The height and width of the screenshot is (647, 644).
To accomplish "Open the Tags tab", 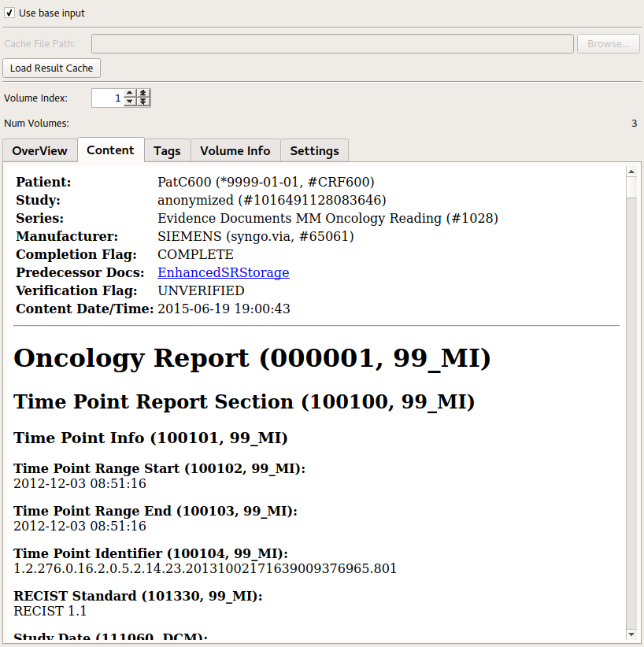I will (167, 151).
